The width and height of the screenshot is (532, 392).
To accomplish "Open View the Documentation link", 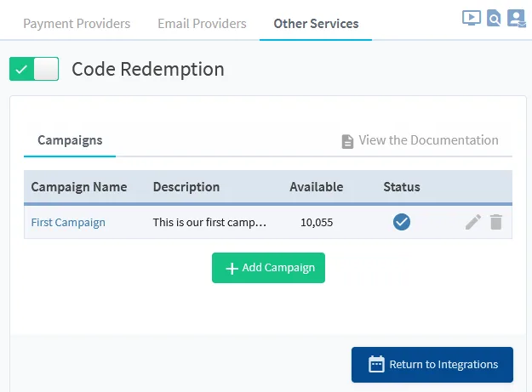I will click(428, 140).
